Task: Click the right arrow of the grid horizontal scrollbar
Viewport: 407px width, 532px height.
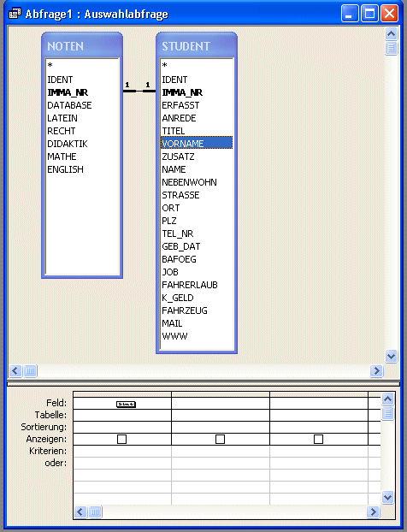Action: [x=373, y=511]
